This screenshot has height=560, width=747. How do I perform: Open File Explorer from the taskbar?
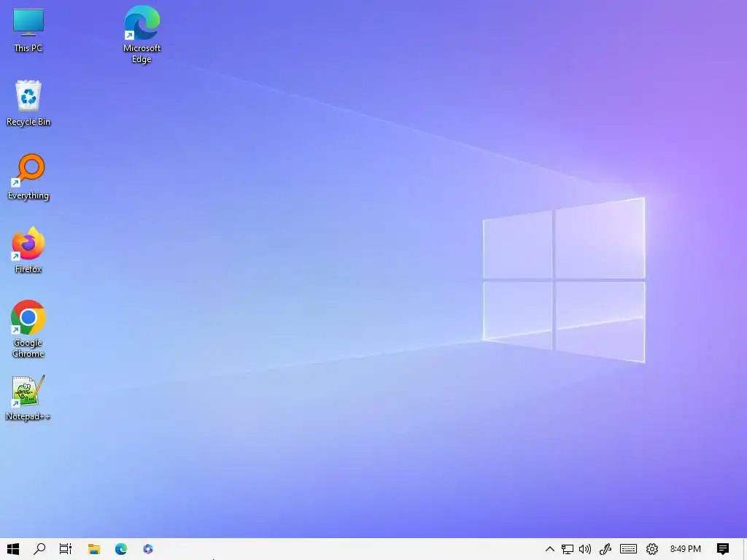pos(94,549)
